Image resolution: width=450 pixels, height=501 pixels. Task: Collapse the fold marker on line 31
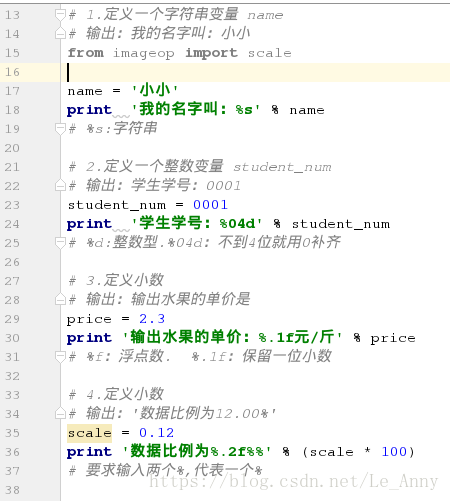coord(60,357)
